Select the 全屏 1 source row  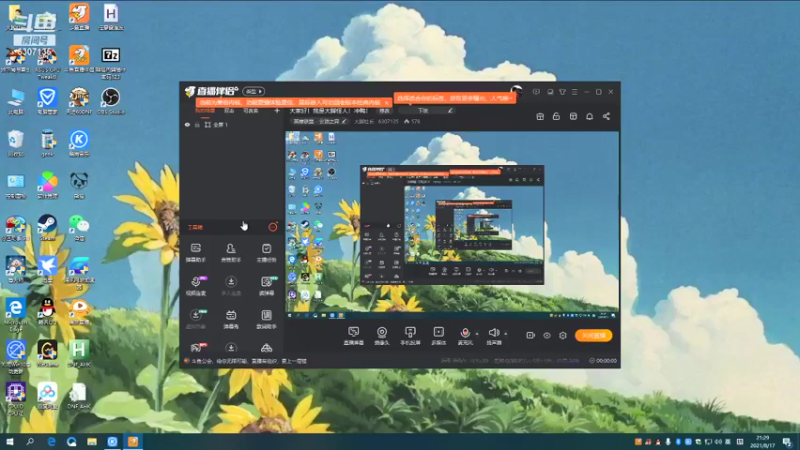click(232, 124)
